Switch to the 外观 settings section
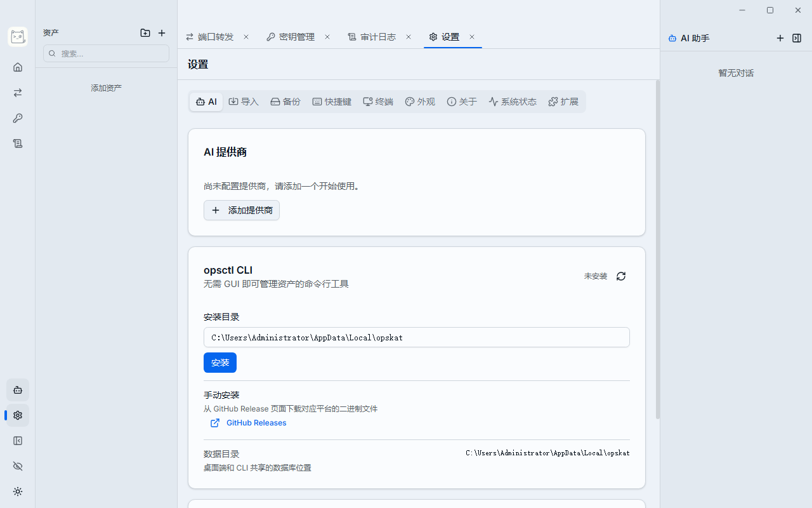The image size is (812, 508). click(x=419, y=101)
